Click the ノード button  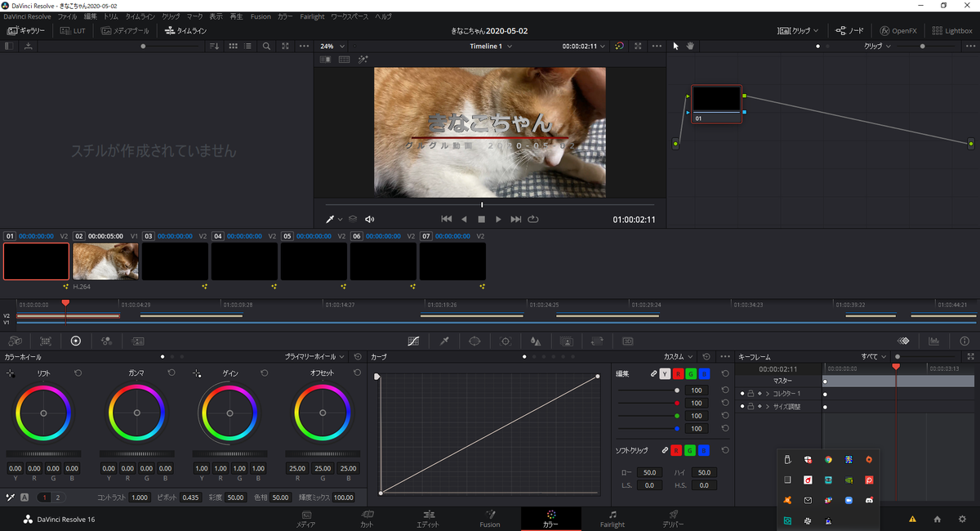click(x=849, y=30)
